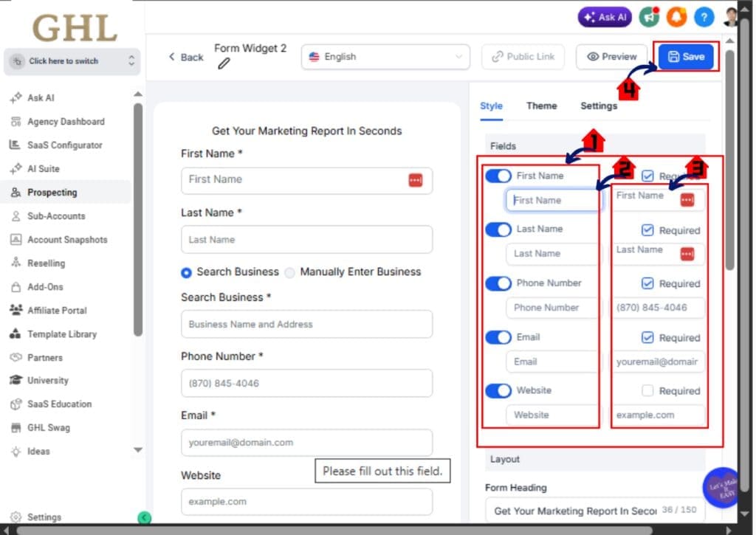Screen dimensions: 756x535
Task: Click the bottom horizontal scrollbar
Action: pyautogui.click(x=333, y=530)
